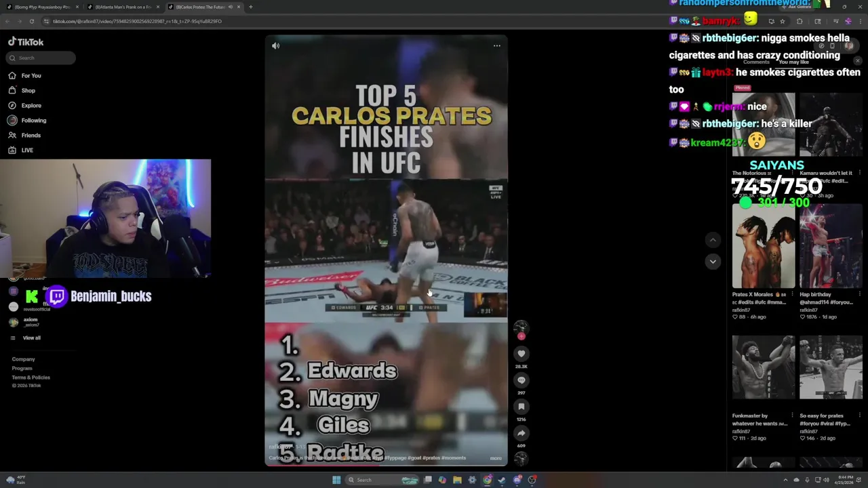
Task: Expand video caption with more
Action: tap(496, 458)
